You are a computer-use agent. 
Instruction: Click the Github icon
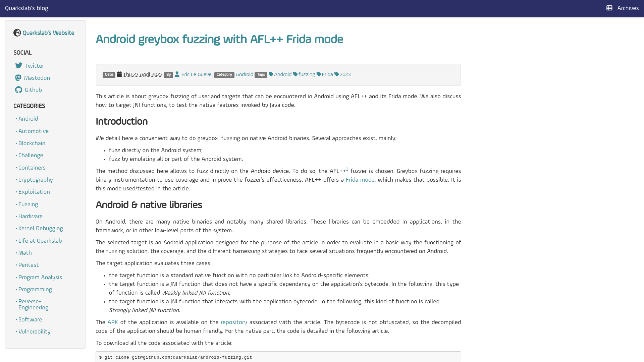click(18, 90)
